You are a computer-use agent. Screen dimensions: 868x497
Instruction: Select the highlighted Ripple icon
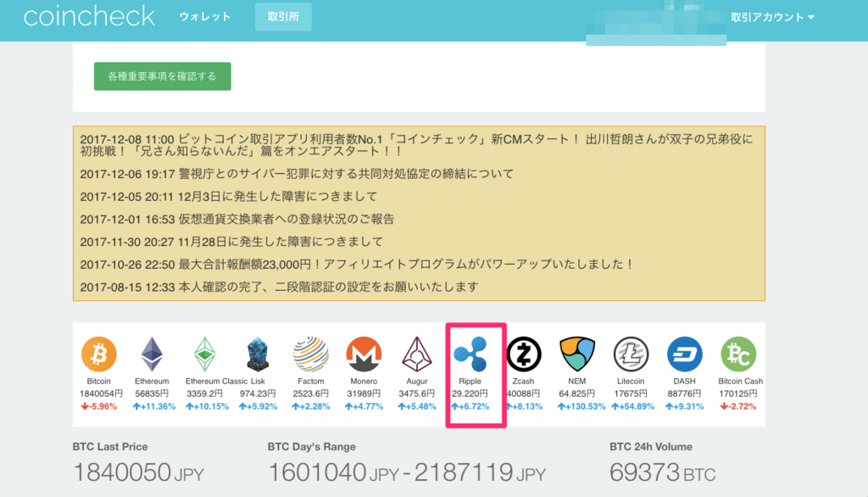[x=470, y=355]
